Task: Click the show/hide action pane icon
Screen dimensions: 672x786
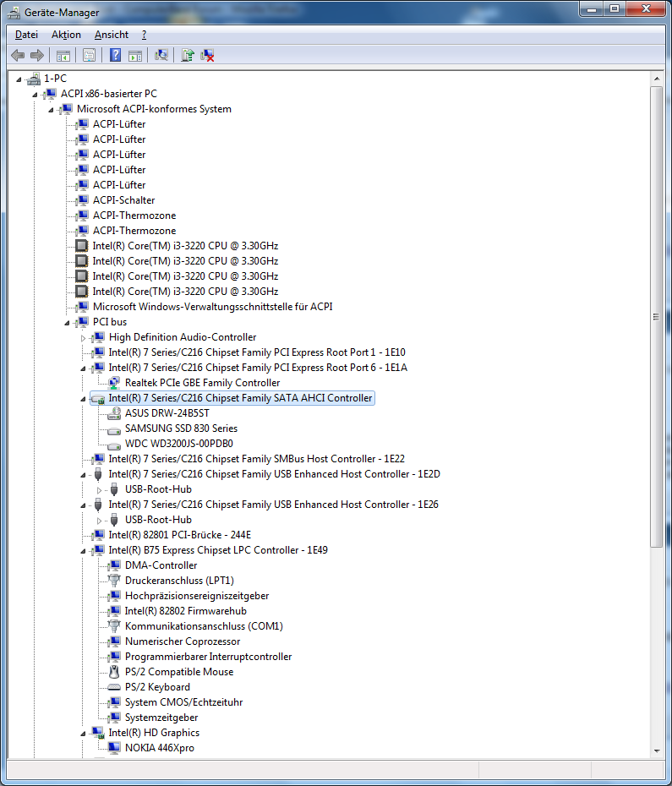Action: pyautogui.click(x=135, y=56)
